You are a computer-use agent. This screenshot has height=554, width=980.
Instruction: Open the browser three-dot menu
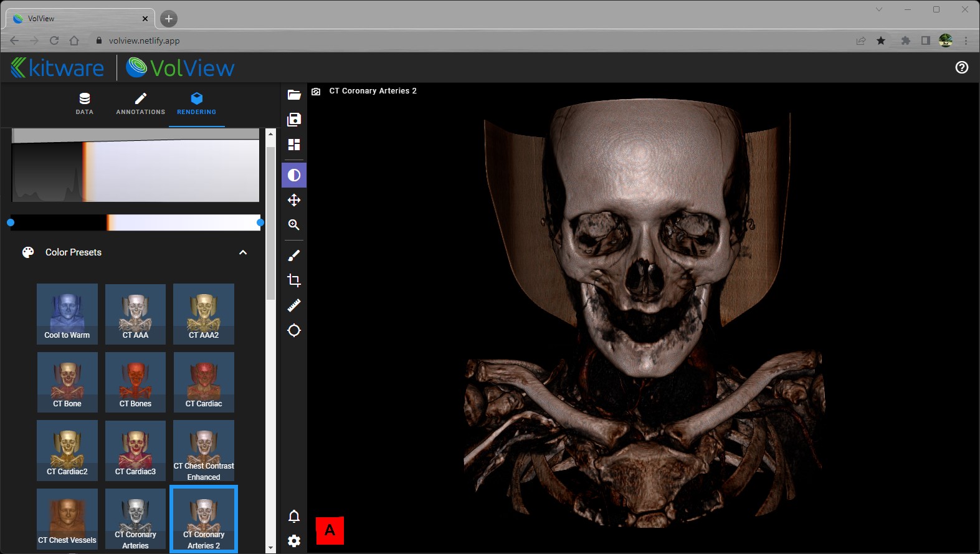(966, 41)
